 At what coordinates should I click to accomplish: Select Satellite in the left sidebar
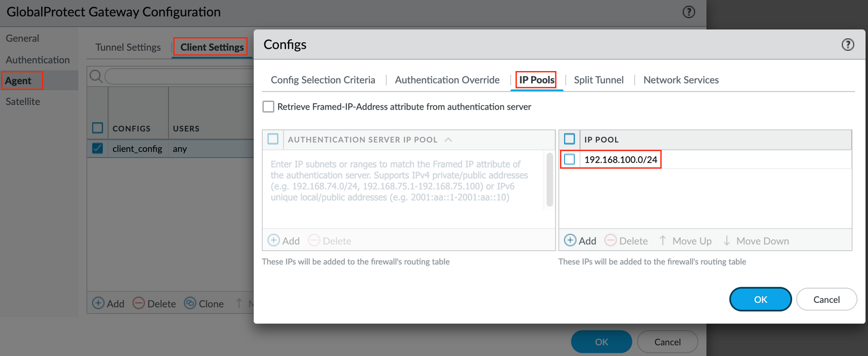(x=22, y=101)
